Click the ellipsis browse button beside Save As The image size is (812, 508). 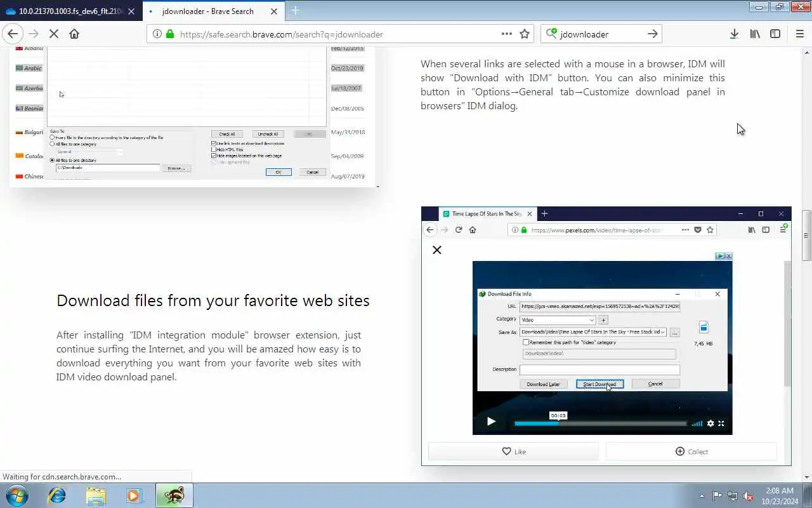click(x=674, y=332)
